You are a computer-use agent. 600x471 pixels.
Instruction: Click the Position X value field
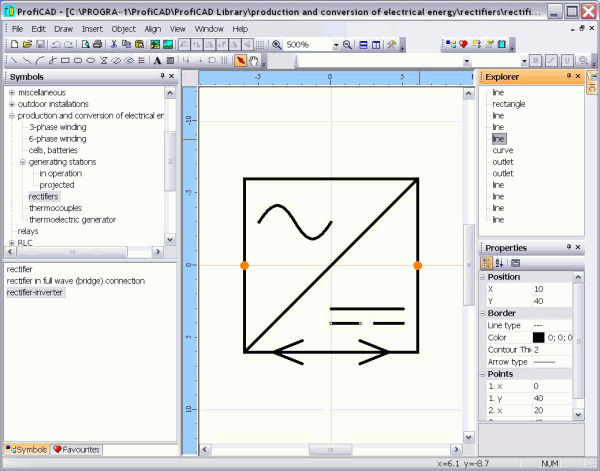click(x=552, y=289)
